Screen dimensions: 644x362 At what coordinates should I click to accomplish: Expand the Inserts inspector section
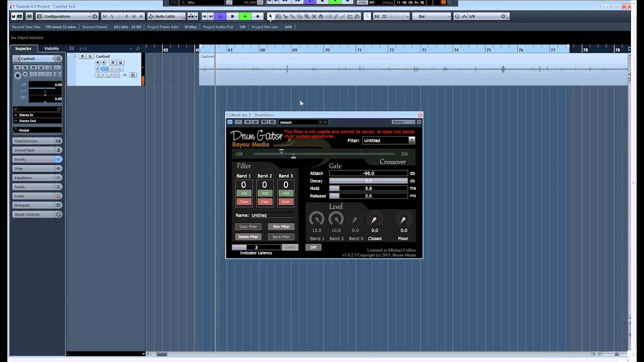[x=37, y=159]
